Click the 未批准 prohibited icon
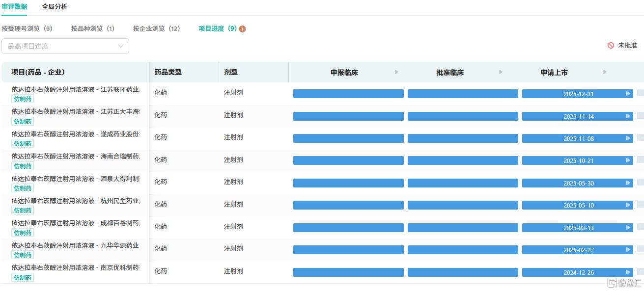Viewport: 644px width, 291px height. click(x=611, y=45)
